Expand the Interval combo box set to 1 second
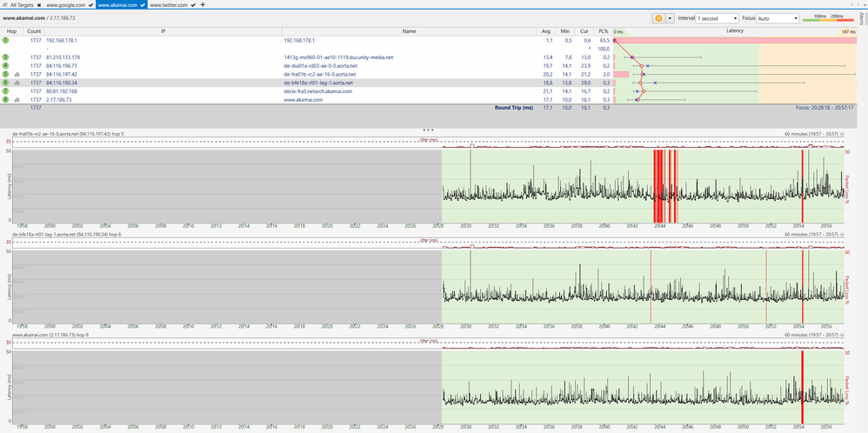868x433 pixels. [x=718, y=17]
